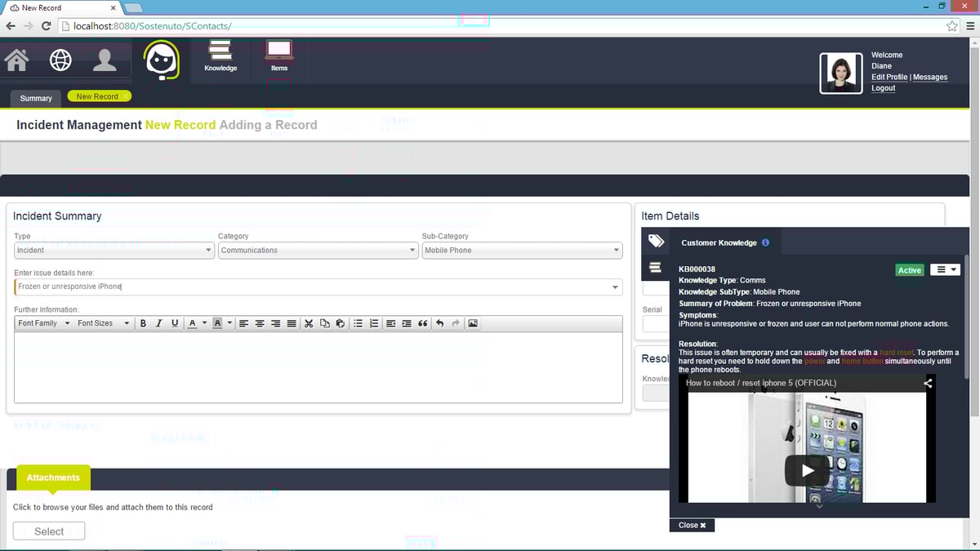Open the globe icon in the top navigation
980x551 pixels.
click(x=60, y=60)
